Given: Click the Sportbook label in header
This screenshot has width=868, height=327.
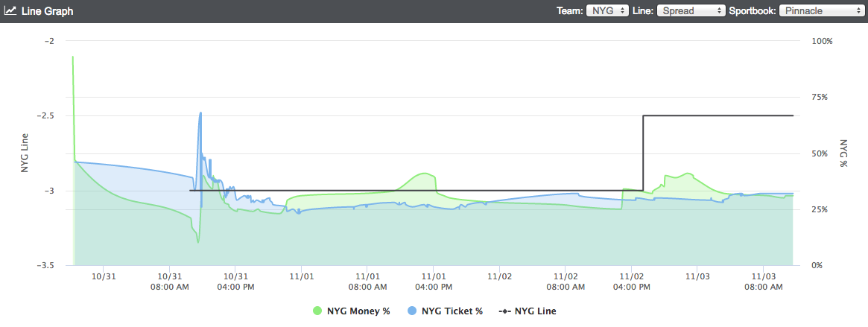Looking at the screenshot, I should [x=753, y=10].
